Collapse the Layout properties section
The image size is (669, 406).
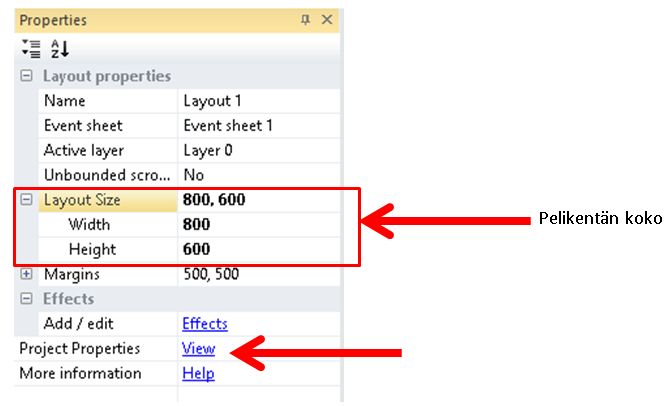coord(26,76)
